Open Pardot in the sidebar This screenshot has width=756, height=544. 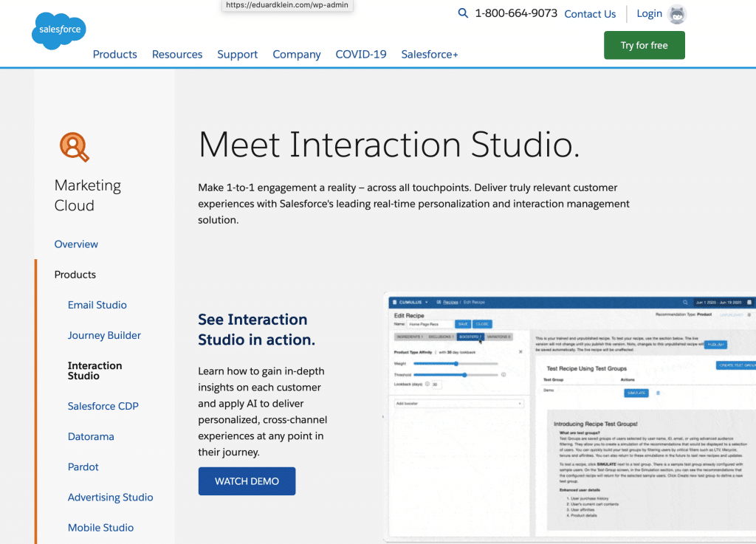click(83, 467)
